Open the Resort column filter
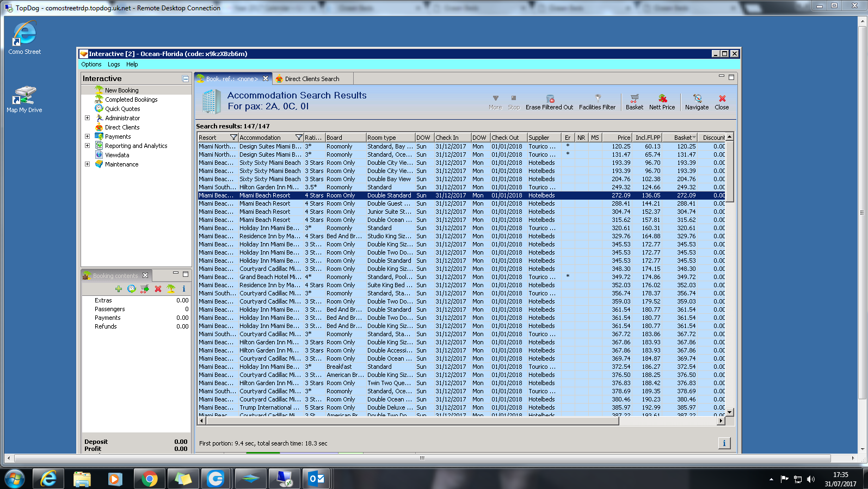Viewport: 868px width, 489px height. [233, 138]
